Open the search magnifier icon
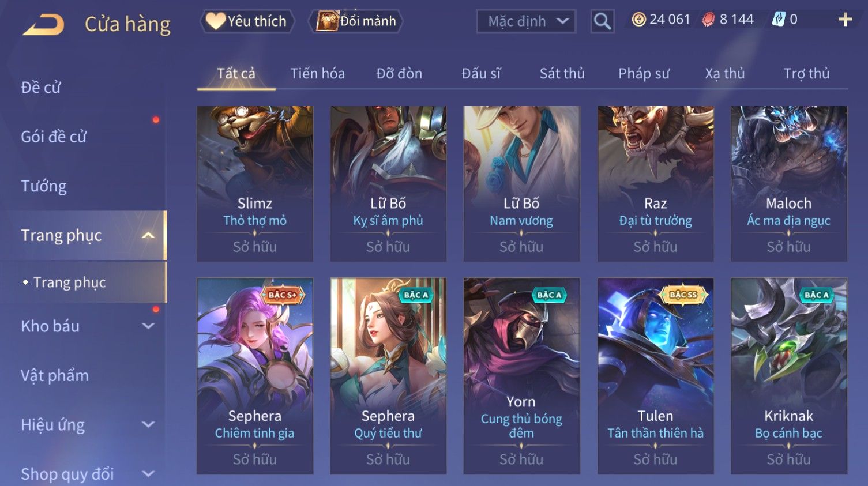Screen dimensions: 868x486 click(602, 21)
